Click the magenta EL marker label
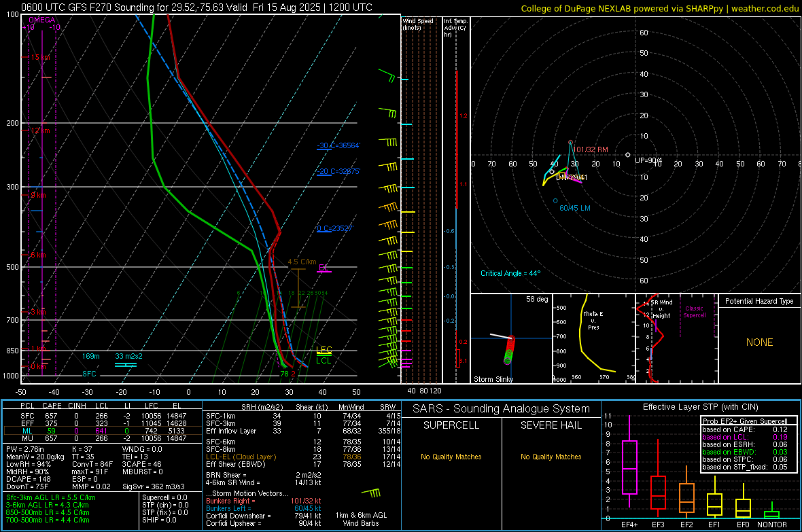The height and width of the screenshot is (532, 802). point(324,268)
